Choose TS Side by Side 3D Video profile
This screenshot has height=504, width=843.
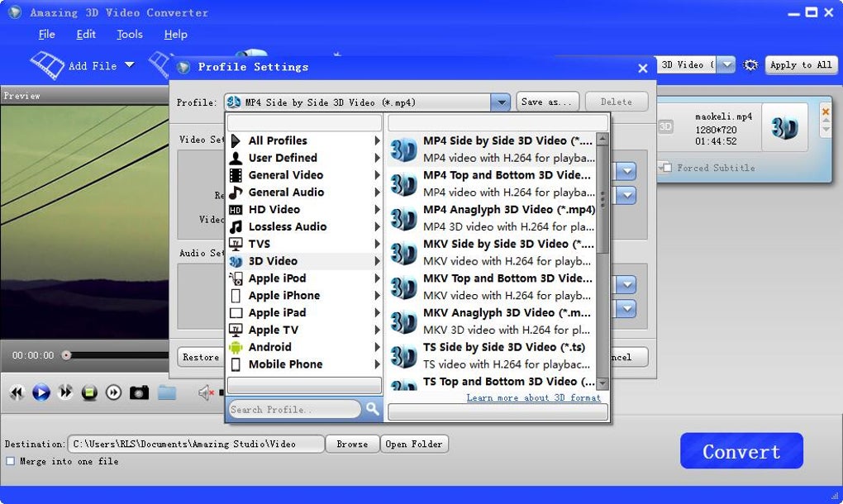click(492, 355)
